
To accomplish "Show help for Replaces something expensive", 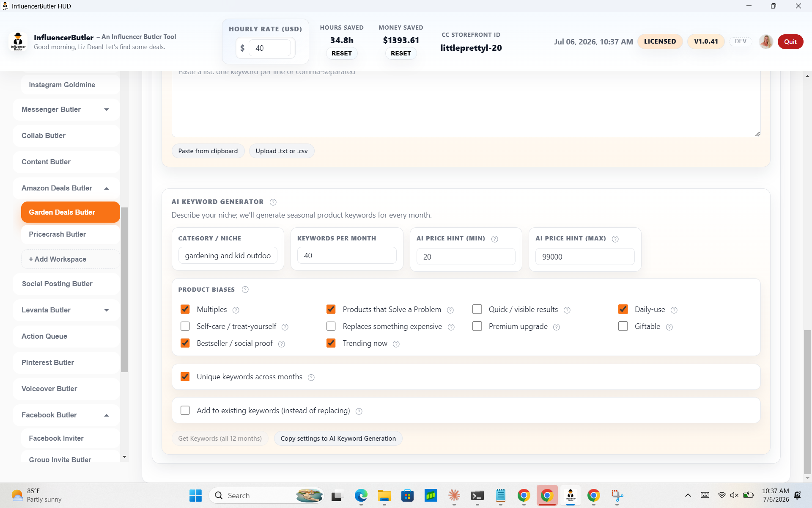I will click(451, 327).
